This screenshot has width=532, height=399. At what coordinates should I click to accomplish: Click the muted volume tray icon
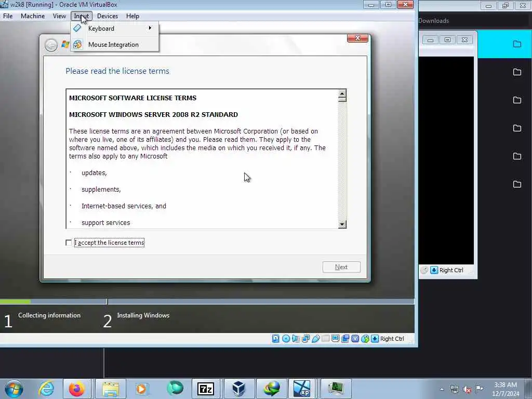[x=467, y=389]
